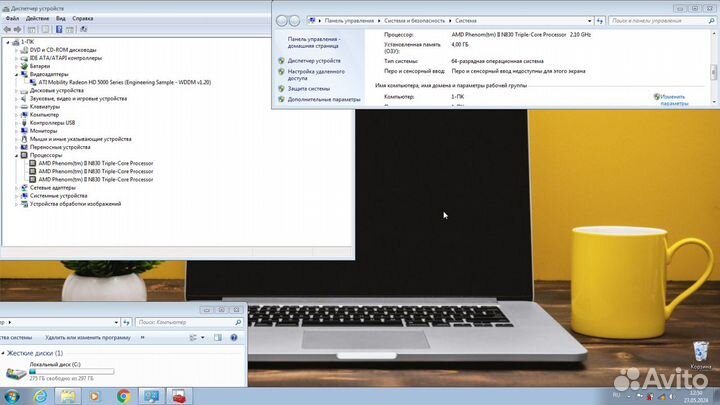
Task: Expand DVD и CD-ROM дисководы
Action: 16,50
